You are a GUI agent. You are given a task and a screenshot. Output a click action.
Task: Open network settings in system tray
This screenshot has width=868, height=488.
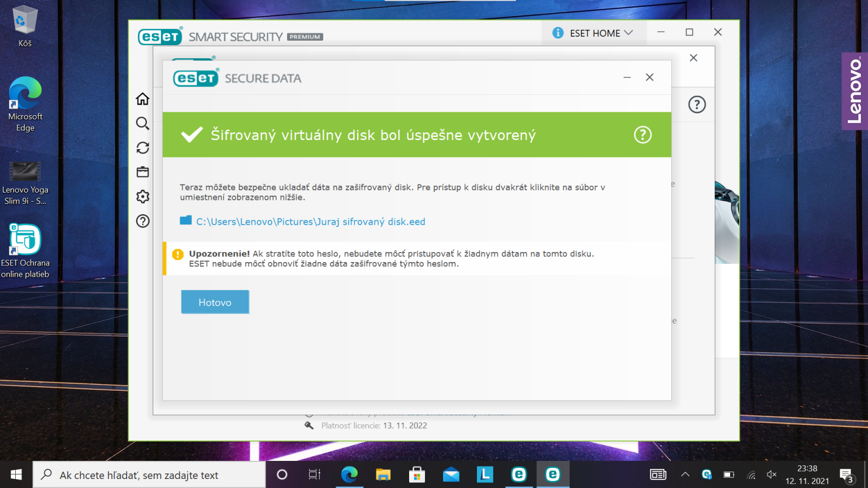751,475
